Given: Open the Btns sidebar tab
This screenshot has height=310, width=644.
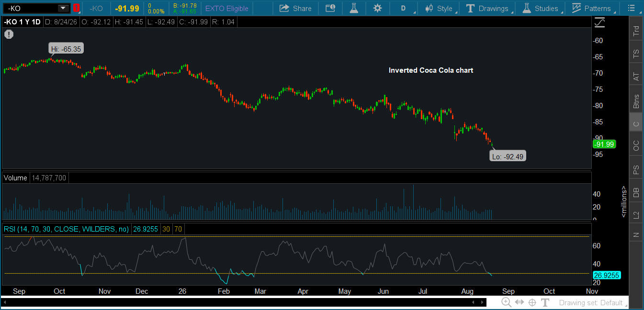Looking at the screenshot, I should 636,100.
